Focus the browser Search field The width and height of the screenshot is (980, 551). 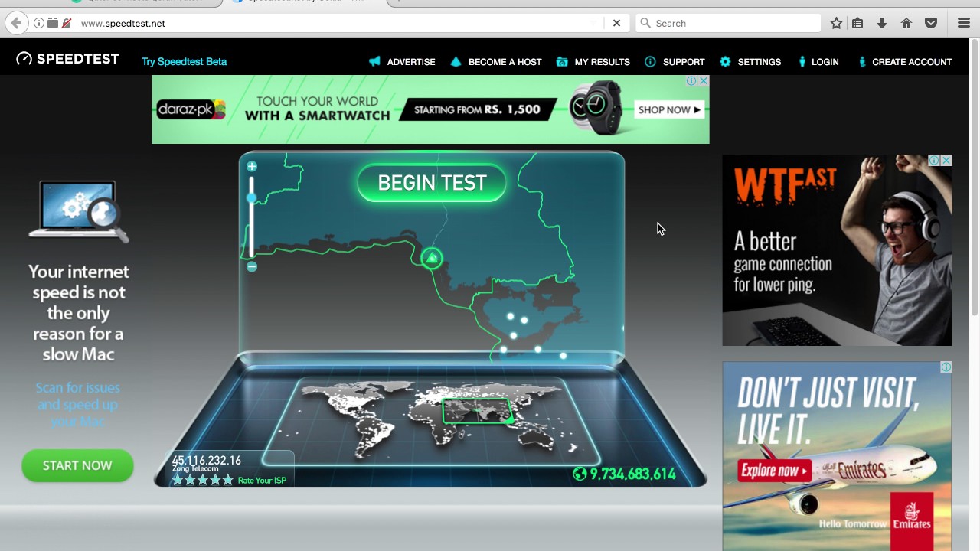[728, 23]
